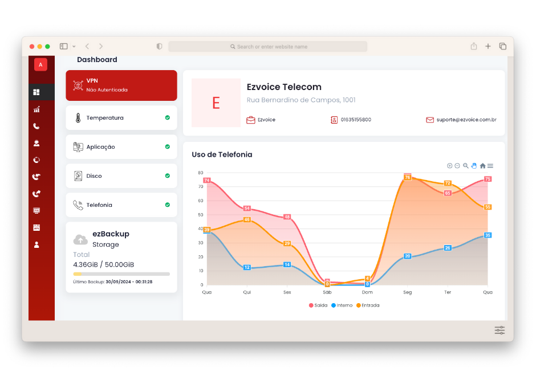Screen dimensions: 536x392
Task: Click the Interno data label 35
Action: pos(488,235)
